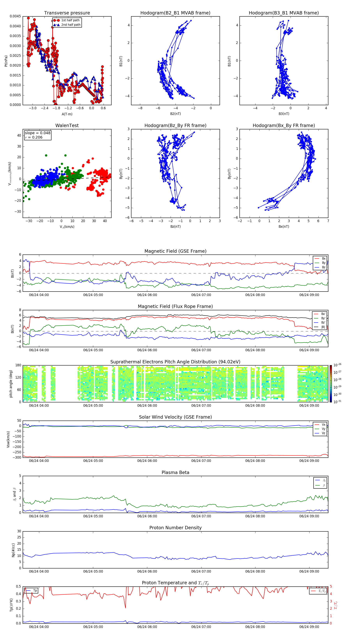This screenshot has width=351, height=644.
Task: Click the 'r = 0.206' annotation
Action: point(34,137)
